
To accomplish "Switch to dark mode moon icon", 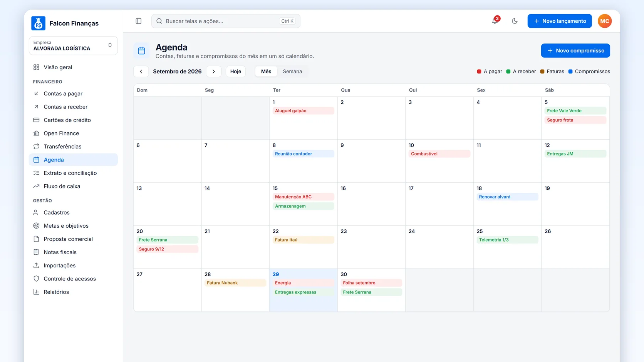I will point(515,21).
